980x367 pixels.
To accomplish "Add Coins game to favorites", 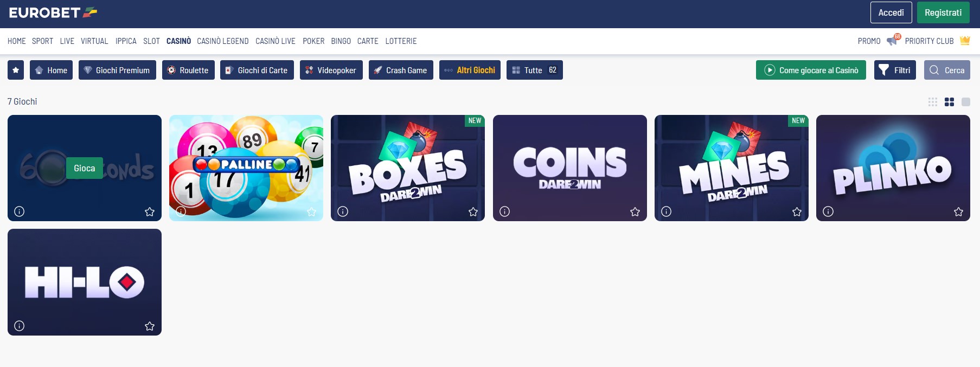I will (635, 211).
